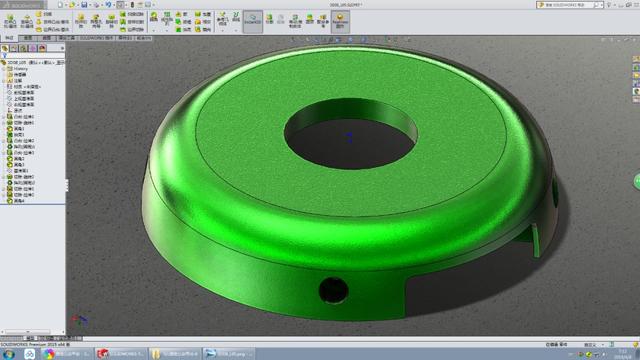This screenshot has width=640, height=360.
Task: Create a new document from quick access toolbar
Action: click(x=60, y=4)
